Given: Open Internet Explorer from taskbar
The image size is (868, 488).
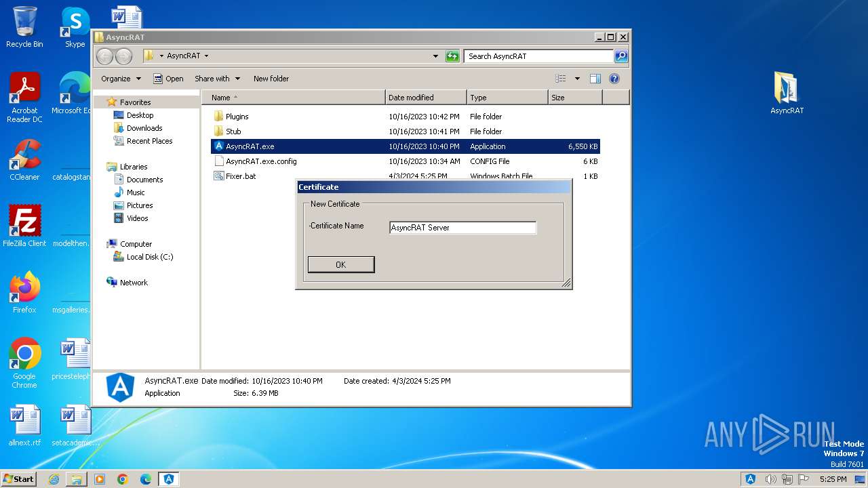Looking at the screenshot, I should 54,479.
